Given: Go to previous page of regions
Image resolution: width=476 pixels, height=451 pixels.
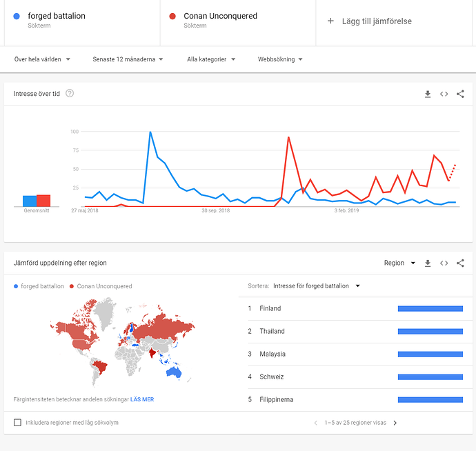Looking at the screenshot, I should point(316,423).
